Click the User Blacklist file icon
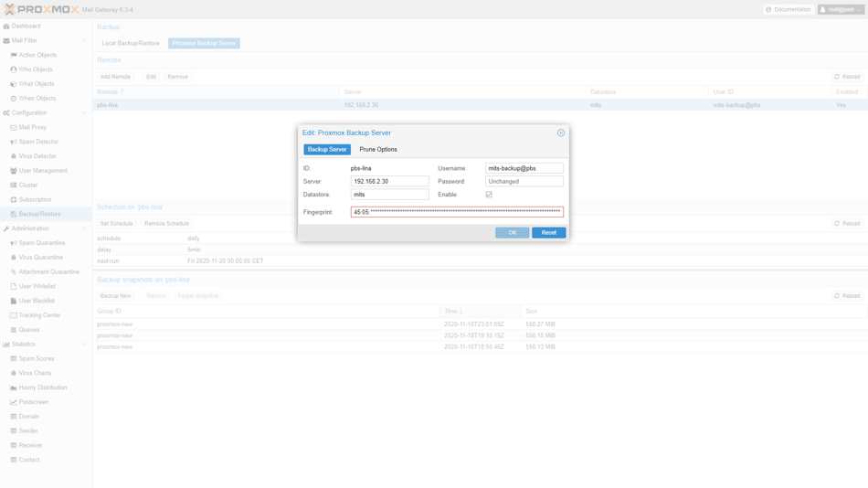This screenshot has height=488, width=868. tap(14, 301)
